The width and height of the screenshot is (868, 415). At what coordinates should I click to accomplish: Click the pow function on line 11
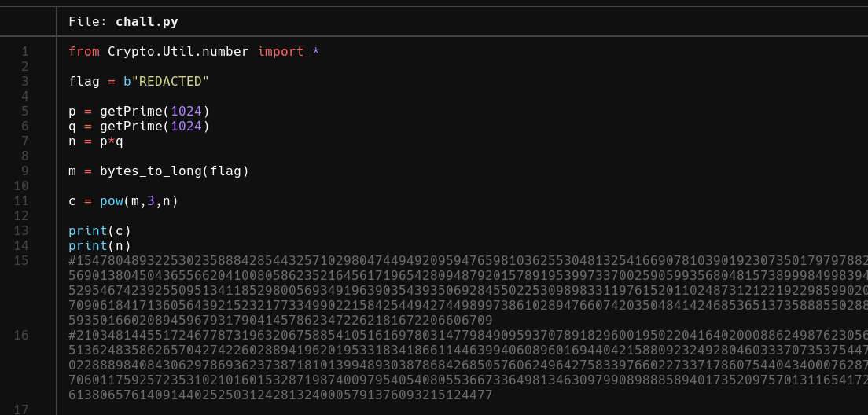(112, 201)
